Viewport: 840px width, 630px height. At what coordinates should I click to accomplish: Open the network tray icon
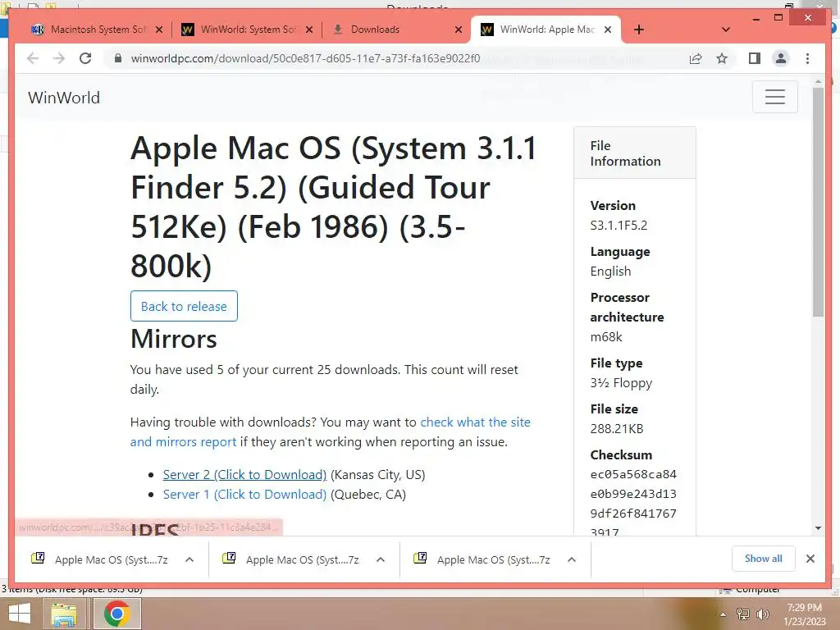pyautogui.click(x=743, y=614)
